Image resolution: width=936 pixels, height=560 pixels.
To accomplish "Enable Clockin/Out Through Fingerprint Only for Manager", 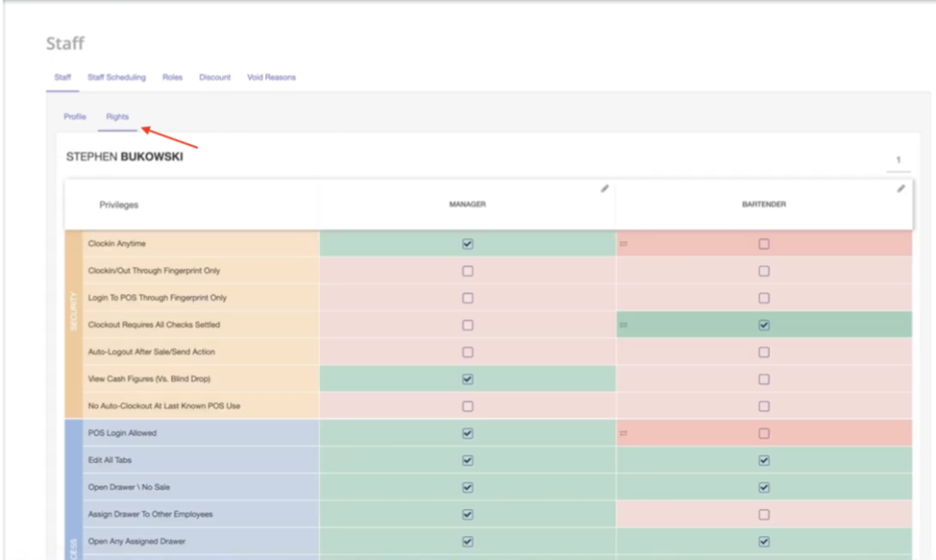I will pos(467,270).
